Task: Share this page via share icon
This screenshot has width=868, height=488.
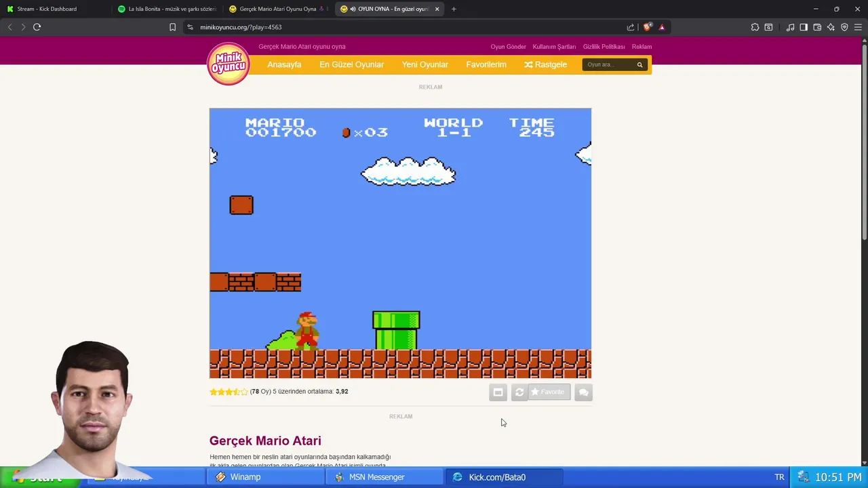Action: [x=631, y=27]
